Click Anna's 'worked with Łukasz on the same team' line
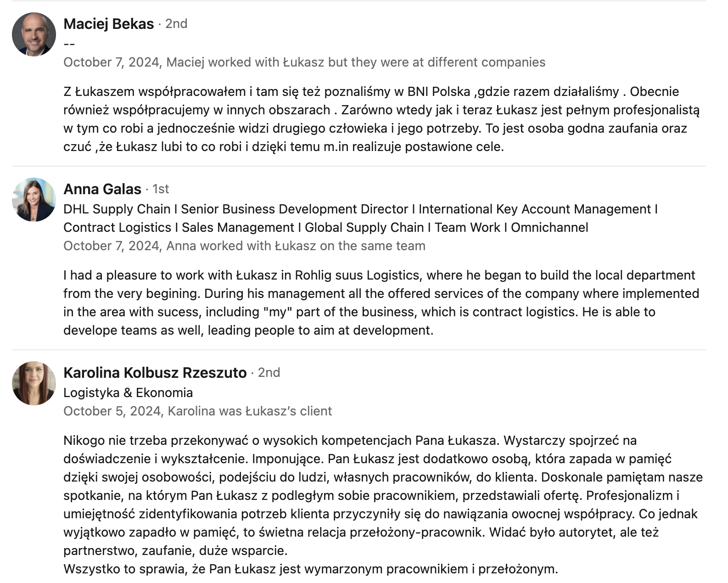 (x=244, y=246)
